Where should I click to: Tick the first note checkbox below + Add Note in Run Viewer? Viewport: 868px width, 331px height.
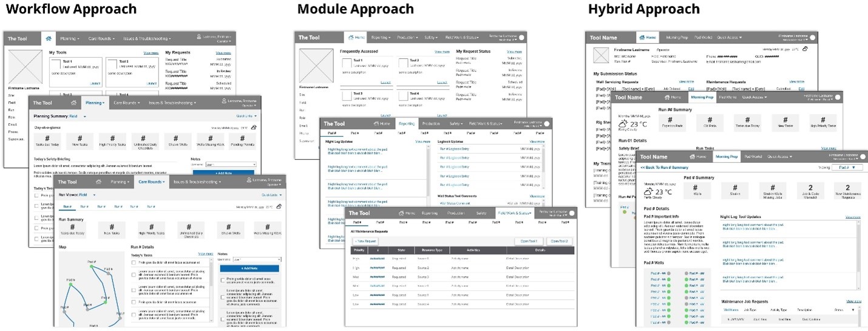point(222,280)
